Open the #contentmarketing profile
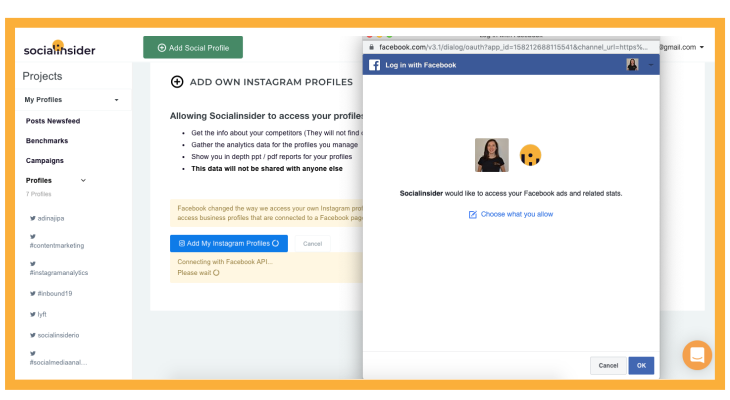730x400 pixels. click(57, 245)
